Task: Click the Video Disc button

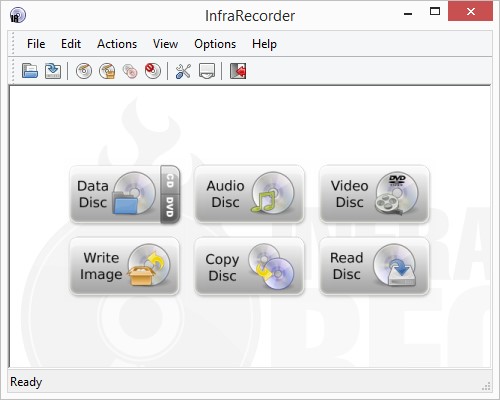Action: point(374,194)
